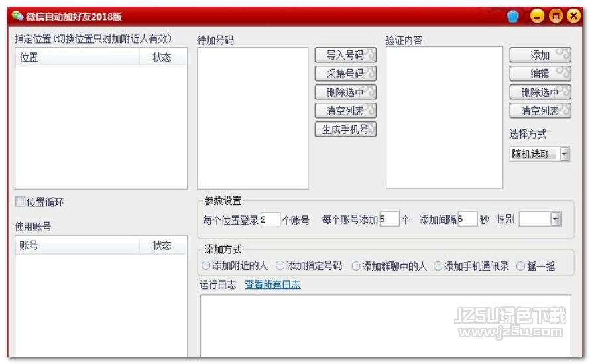Select the 添加手机通讯录 radio option
The width and height of the screenshot is (590, 364).
[x=438, y=266]
